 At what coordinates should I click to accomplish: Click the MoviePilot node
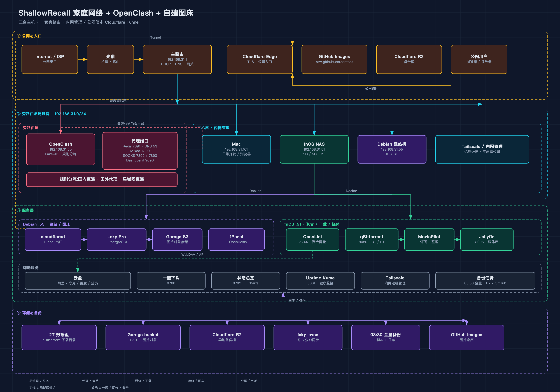pos(429,240)
